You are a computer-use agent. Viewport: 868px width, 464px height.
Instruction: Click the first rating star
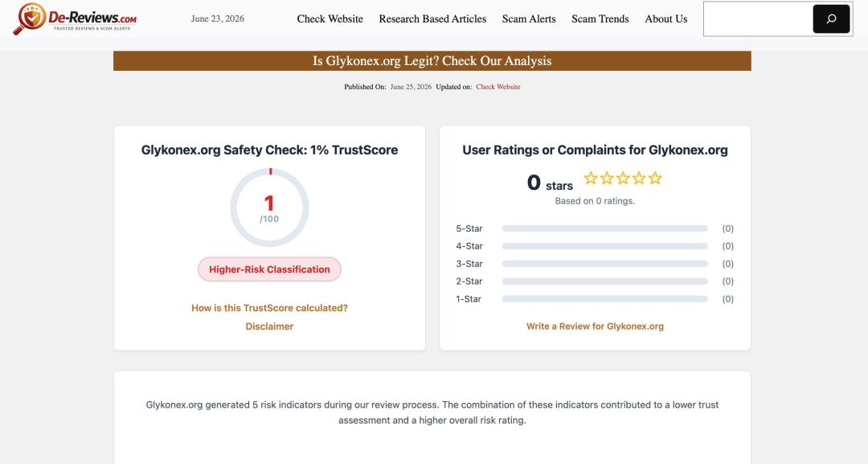click(x=591, y=179)
